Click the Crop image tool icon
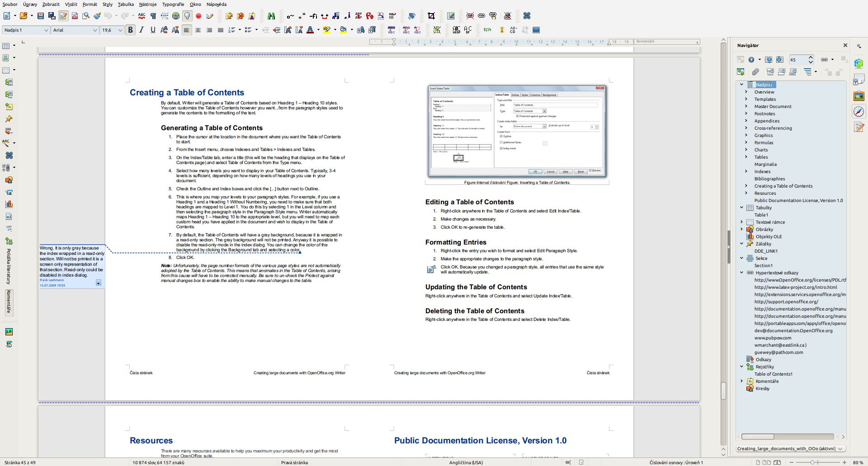 tap(431, 16)
